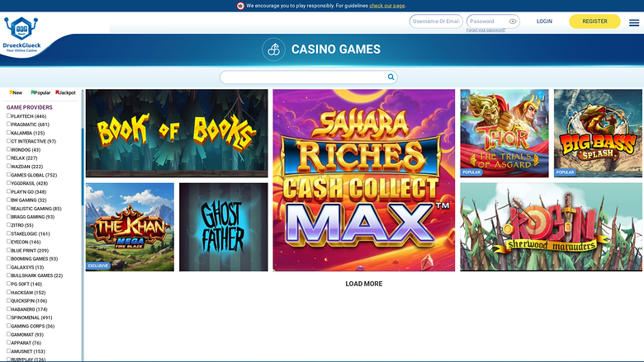Click the 18+ responsible gaming badge
The height and width of the screenshot is (362, 644).
[240, 6]
